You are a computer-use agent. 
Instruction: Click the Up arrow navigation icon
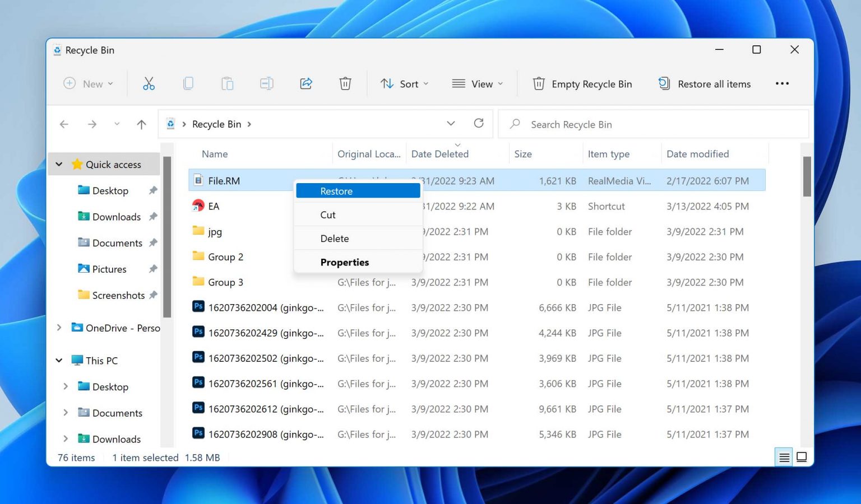coord(141,124)
